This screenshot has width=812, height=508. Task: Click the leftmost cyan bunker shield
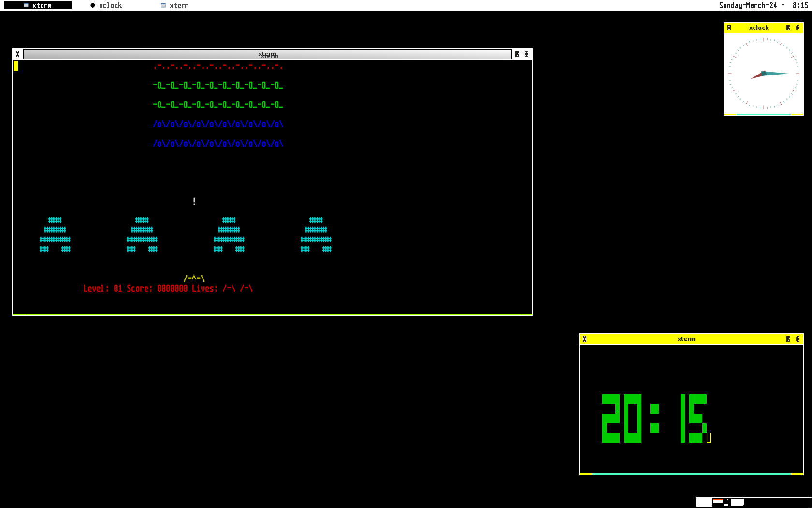[x=55, y=235]
